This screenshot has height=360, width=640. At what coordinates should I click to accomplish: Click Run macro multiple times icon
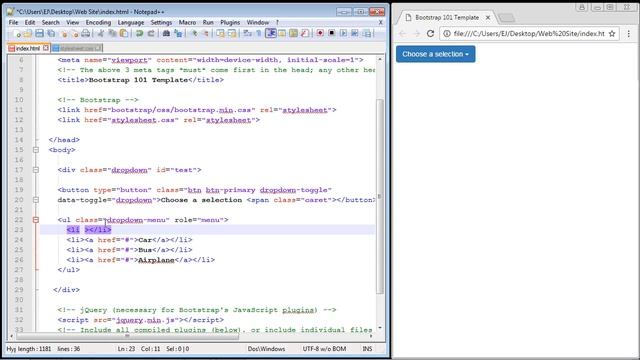click(x=355, y=33)
